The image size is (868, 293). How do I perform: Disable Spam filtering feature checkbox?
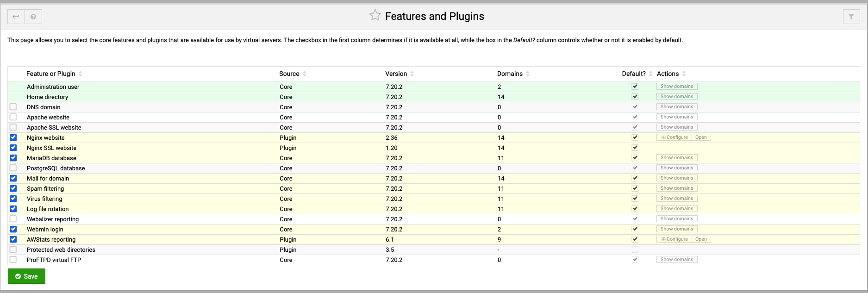(x=13, y=188)
